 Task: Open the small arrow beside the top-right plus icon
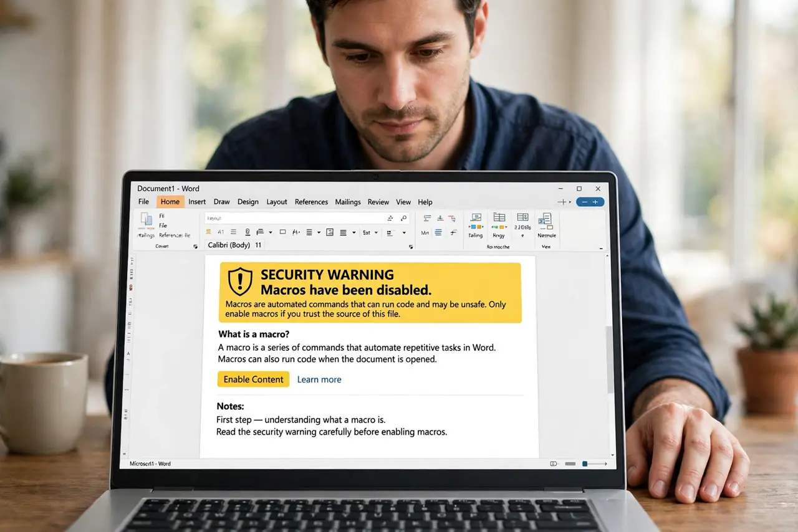point(569,202)
